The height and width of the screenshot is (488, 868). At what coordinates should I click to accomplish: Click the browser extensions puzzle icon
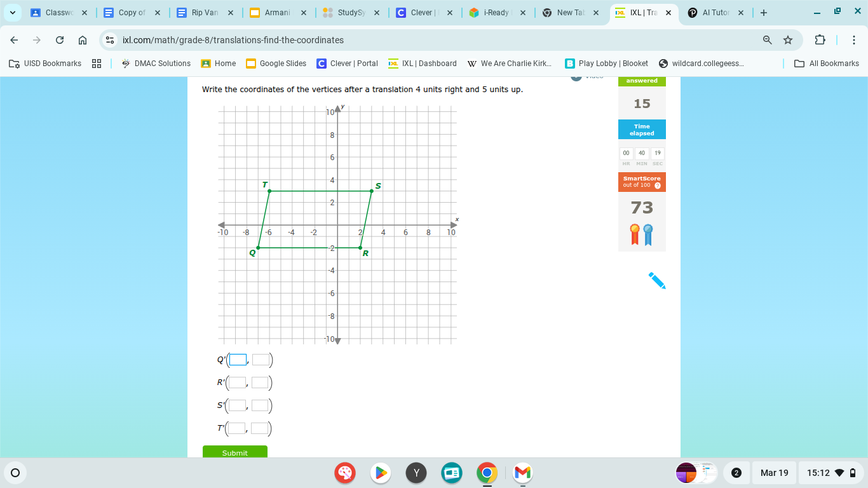819,39
